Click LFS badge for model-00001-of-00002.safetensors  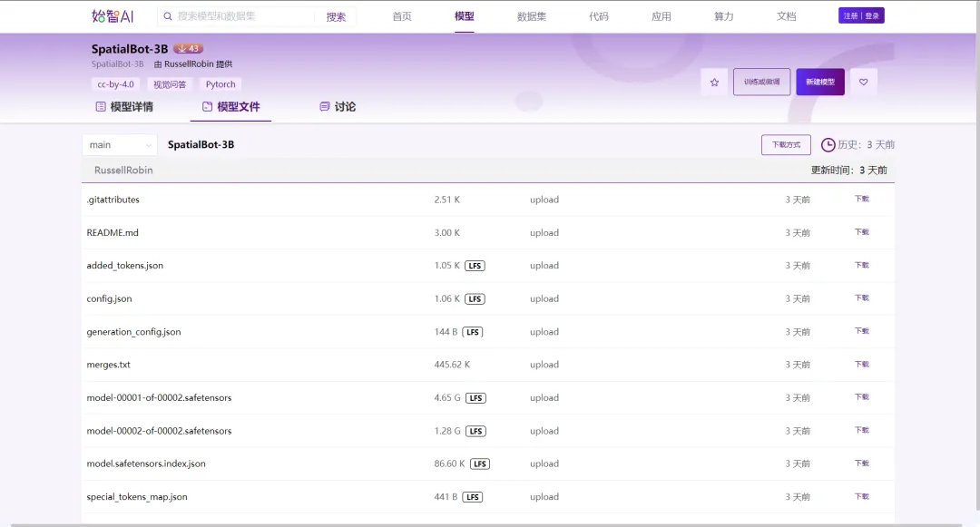tap(475, 398)
